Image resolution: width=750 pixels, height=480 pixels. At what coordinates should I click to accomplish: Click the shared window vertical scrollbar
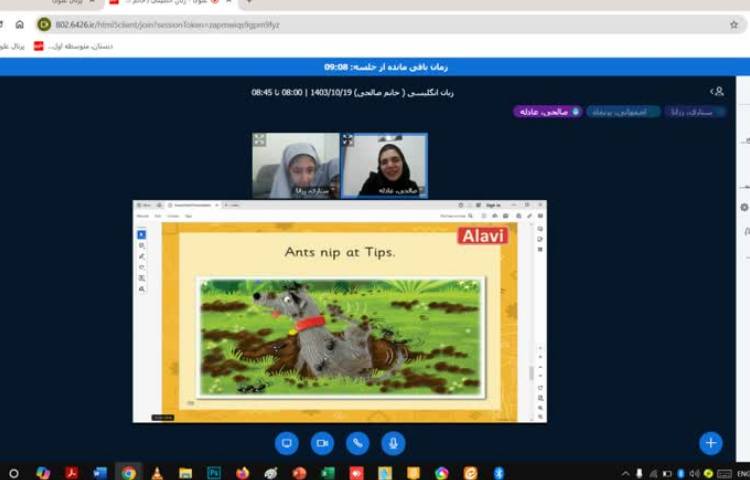coord(531,373)
